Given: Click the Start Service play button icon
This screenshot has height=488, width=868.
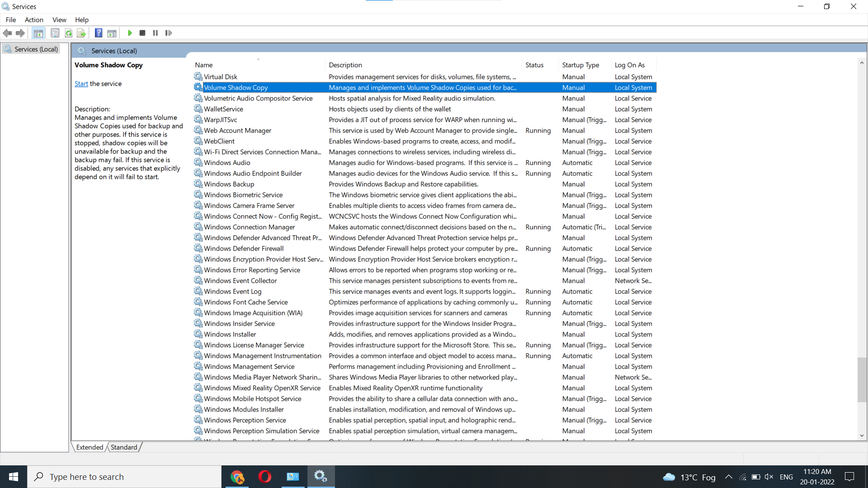Looking at the screenshot, I should coord(129,33).
